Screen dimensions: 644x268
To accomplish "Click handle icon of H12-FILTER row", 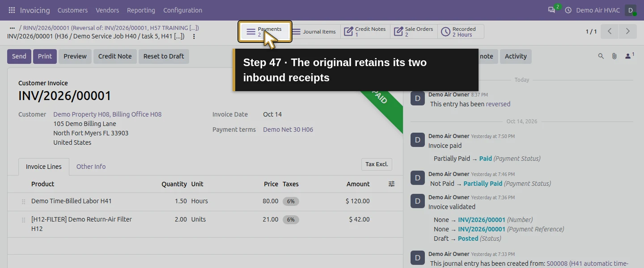I will (x=23, y=220).
